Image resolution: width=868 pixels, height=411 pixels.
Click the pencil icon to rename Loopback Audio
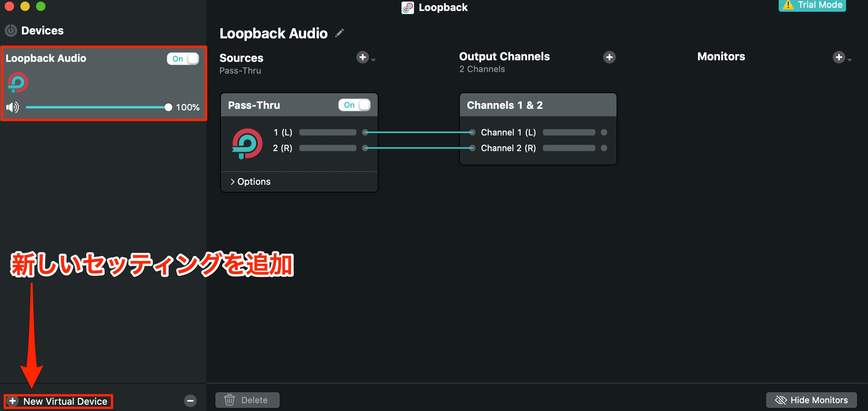[340, 33]
